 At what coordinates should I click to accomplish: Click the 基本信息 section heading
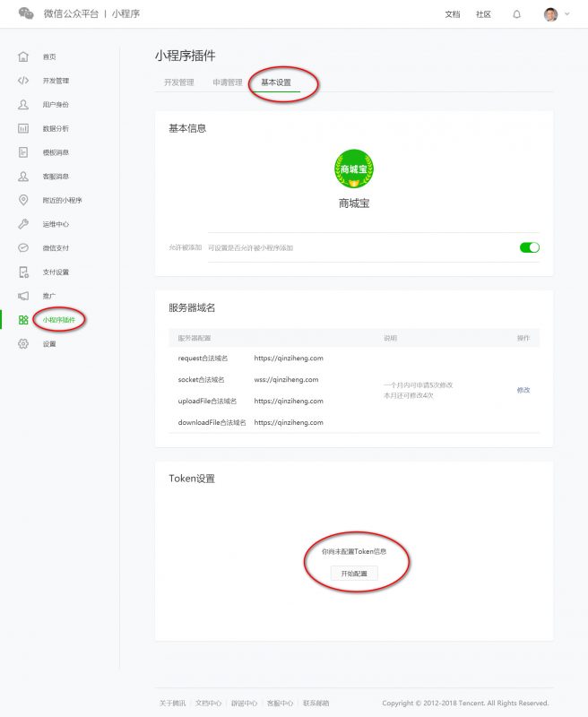tap(187, 128)
